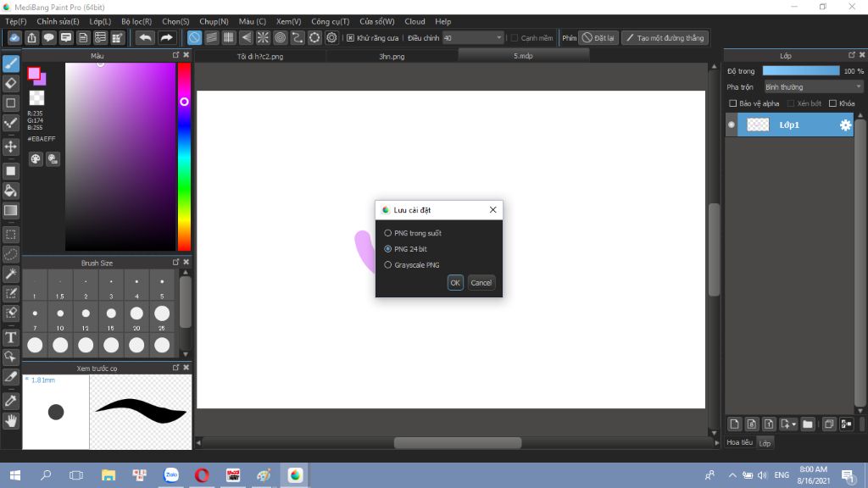The width and height of the screenshot is (868, 488).
Task: Expand the add-layer dropdown arrow
Action: (x=794, y=424)
